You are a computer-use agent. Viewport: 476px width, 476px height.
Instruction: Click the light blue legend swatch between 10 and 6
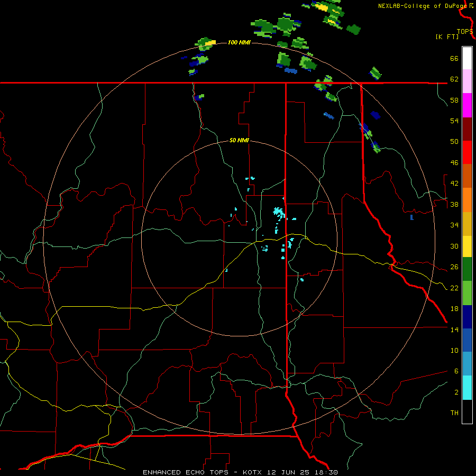point(467,364)
